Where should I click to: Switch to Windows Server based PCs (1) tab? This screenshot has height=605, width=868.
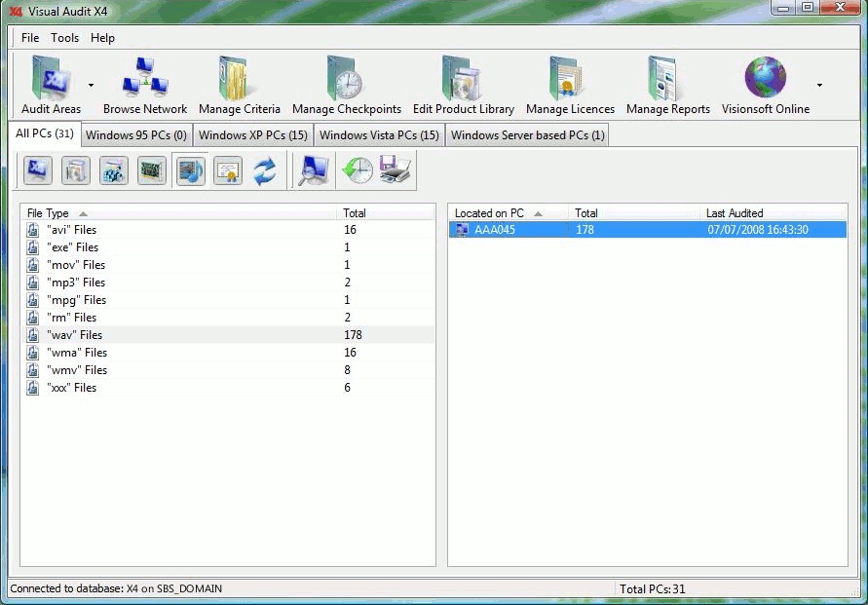(528, 135)
